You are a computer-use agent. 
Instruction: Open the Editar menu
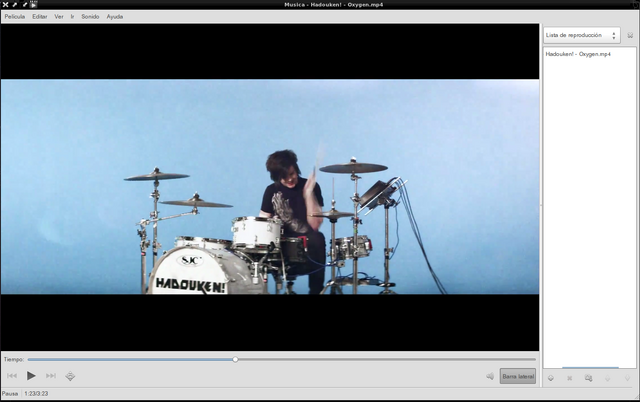[x=40, y=17]
